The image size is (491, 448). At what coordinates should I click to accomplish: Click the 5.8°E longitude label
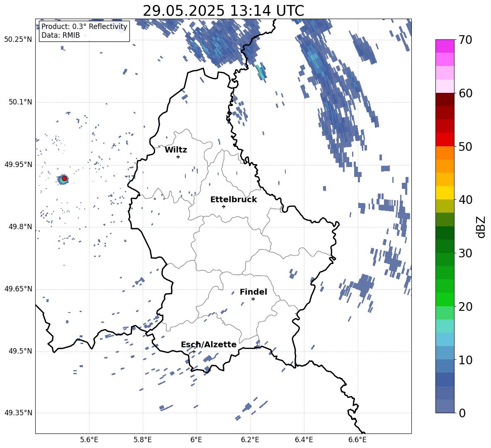[143, 440]
